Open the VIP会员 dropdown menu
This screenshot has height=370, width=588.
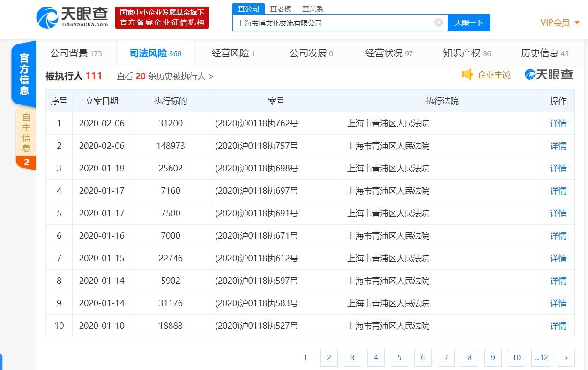click(x=560, y=22)
